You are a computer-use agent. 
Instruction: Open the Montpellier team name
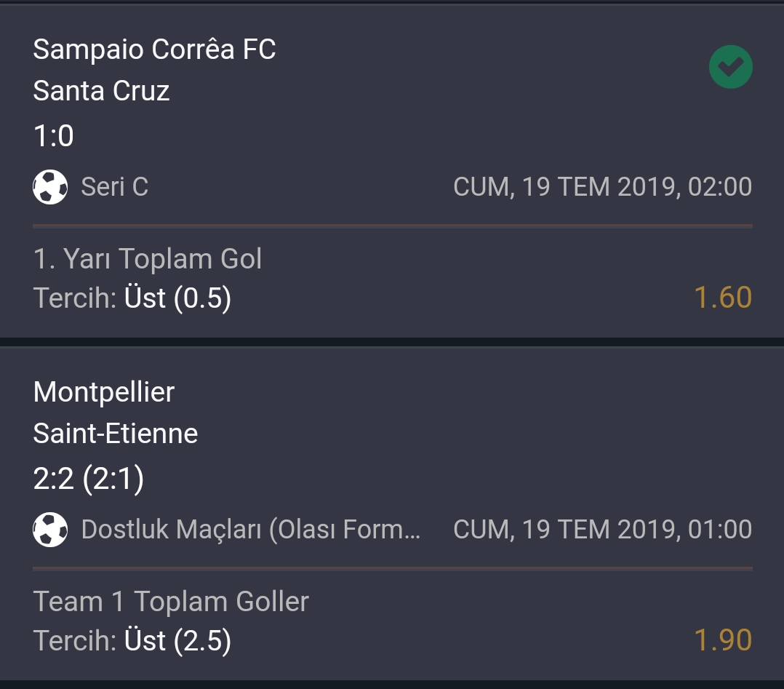(103, 391)
